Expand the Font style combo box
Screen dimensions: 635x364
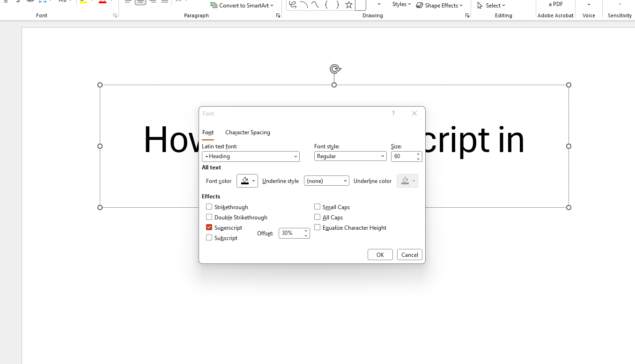pyautogui.click(x=383, y=156)
